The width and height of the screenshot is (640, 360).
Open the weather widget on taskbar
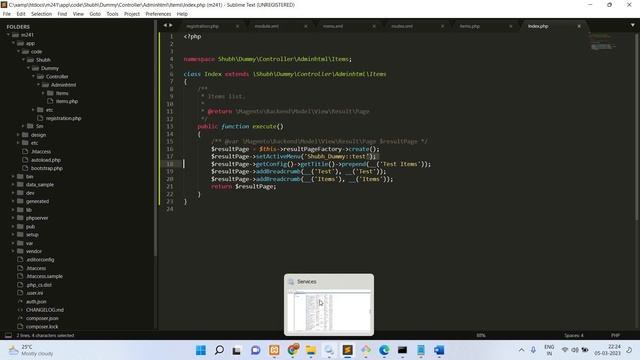31,350
